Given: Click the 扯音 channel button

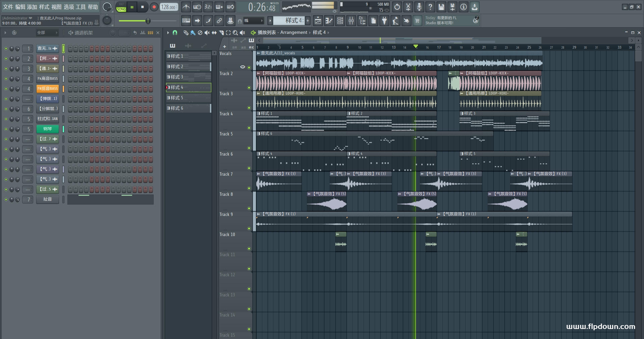Looking at the screenshot, I should [47, 200].
